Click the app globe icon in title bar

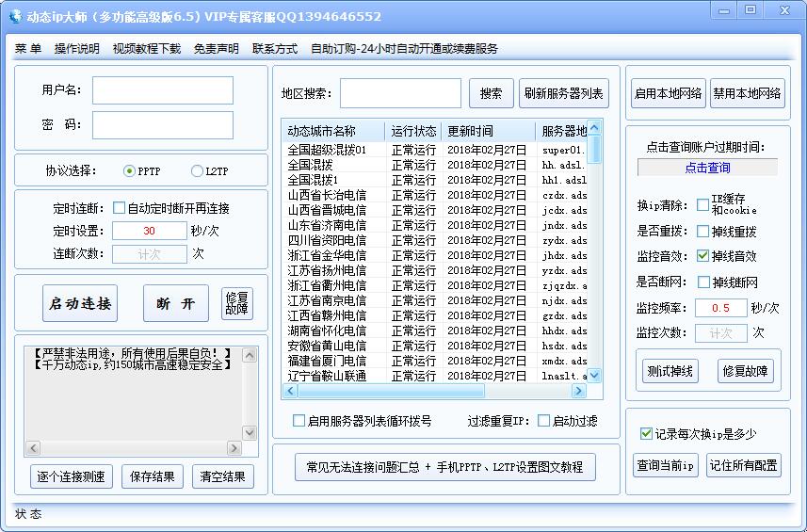pos(15,16)
